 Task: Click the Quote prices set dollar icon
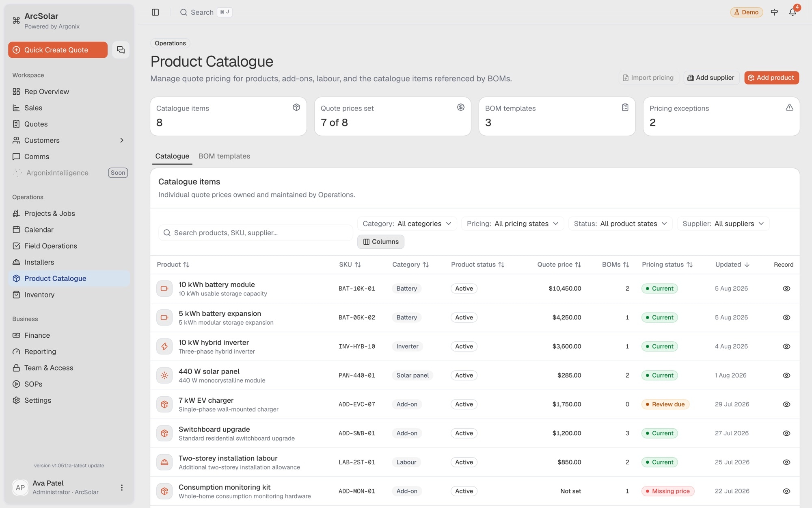pyautogui.click(x=460, y=107)
